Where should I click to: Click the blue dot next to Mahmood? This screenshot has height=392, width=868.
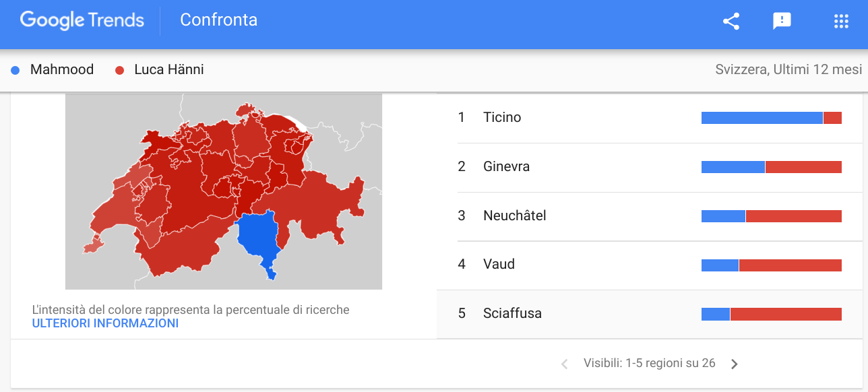pyautogui.click(x=15, y=70)
